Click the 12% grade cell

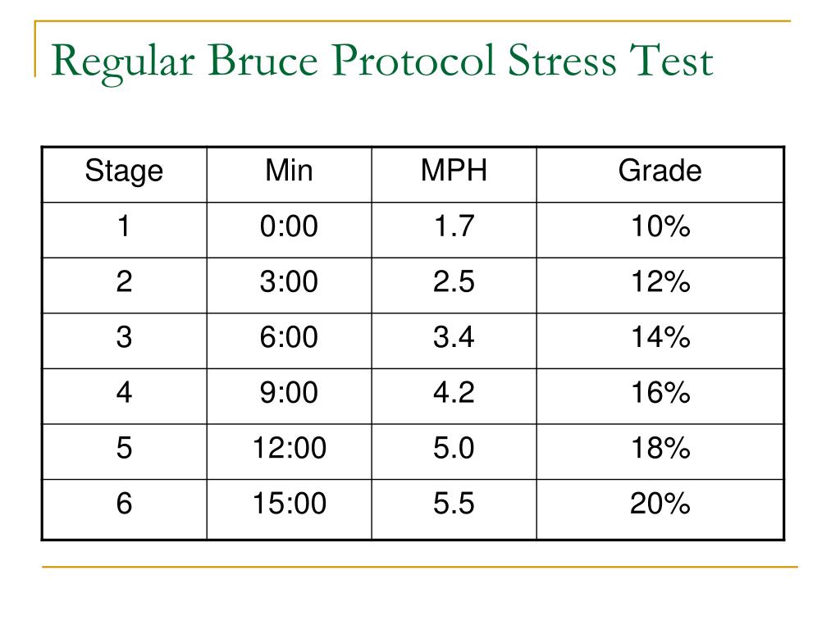tap(660, 283)
